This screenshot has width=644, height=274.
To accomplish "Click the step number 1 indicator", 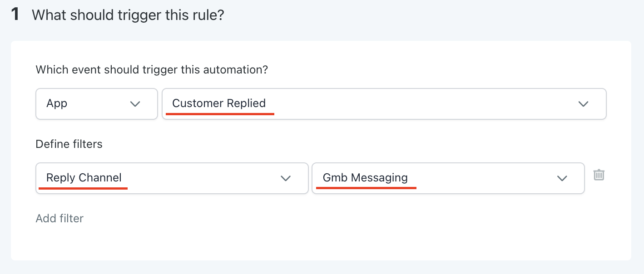I will tap(15, 15).
